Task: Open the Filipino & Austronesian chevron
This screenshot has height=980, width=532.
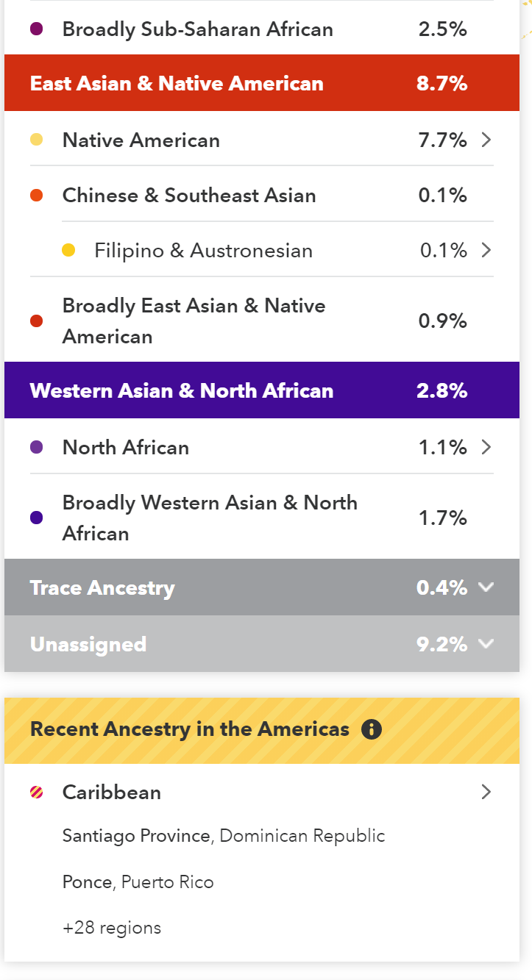Action: [486, 251]
